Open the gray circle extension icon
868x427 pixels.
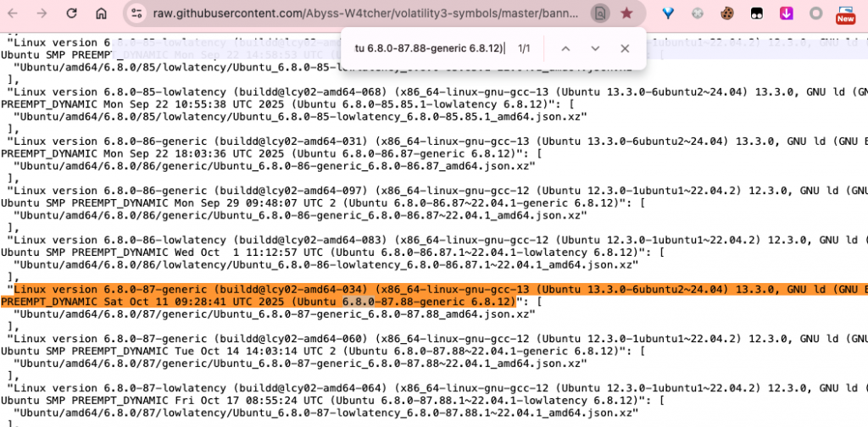pos(815,14)
